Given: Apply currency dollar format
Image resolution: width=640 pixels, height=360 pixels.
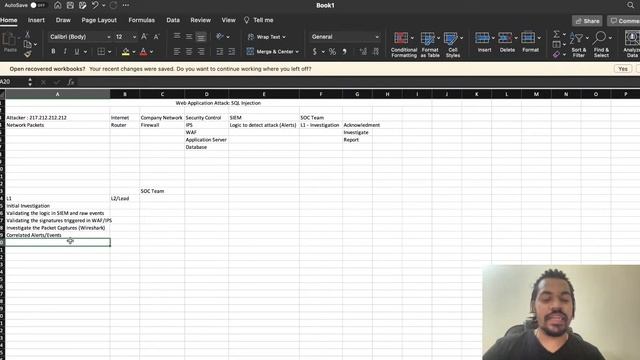Looking at the screenshot, I should (314, 51).
